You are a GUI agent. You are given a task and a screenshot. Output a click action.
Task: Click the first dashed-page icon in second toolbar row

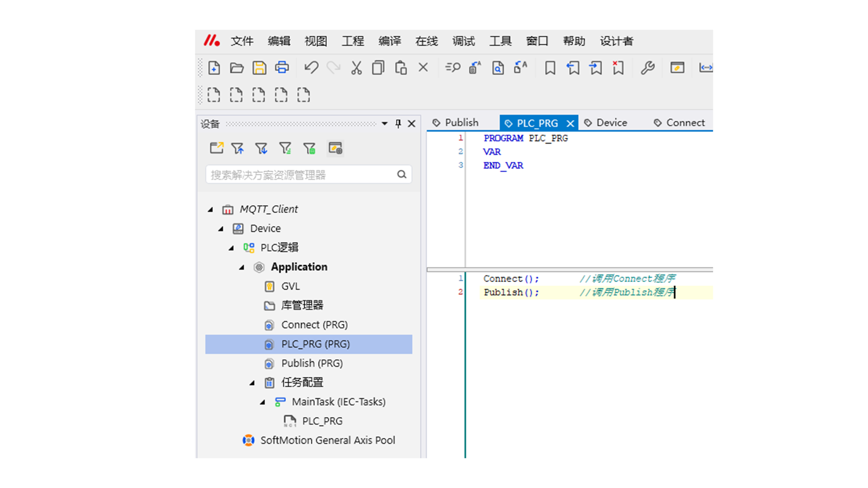tap(214, 95)
